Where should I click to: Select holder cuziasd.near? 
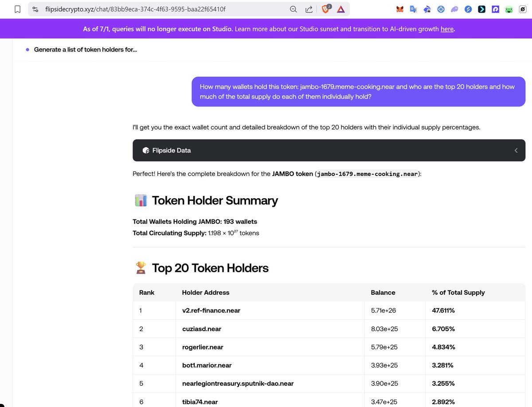[202, 329]
